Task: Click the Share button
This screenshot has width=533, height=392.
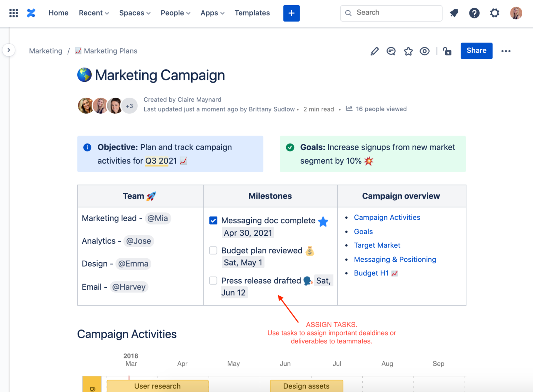Action: [x=476, y=51]
